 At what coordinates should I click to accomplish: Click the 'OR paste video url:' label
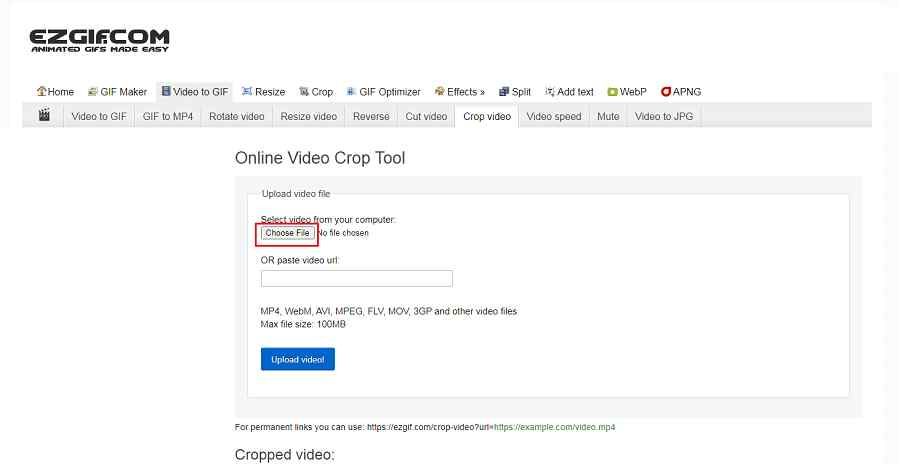(x=300, y=260)
